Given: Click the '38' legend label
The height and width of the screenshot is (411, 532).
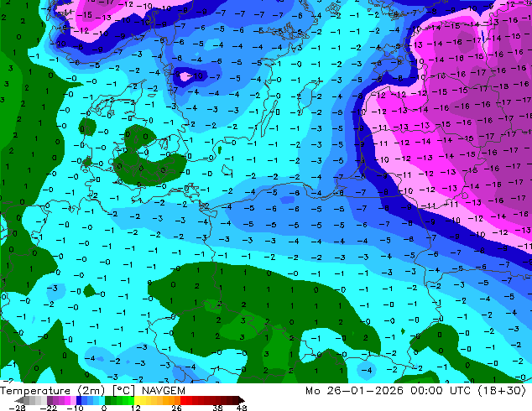Looking at the screenshot, I should click(218, 408).
